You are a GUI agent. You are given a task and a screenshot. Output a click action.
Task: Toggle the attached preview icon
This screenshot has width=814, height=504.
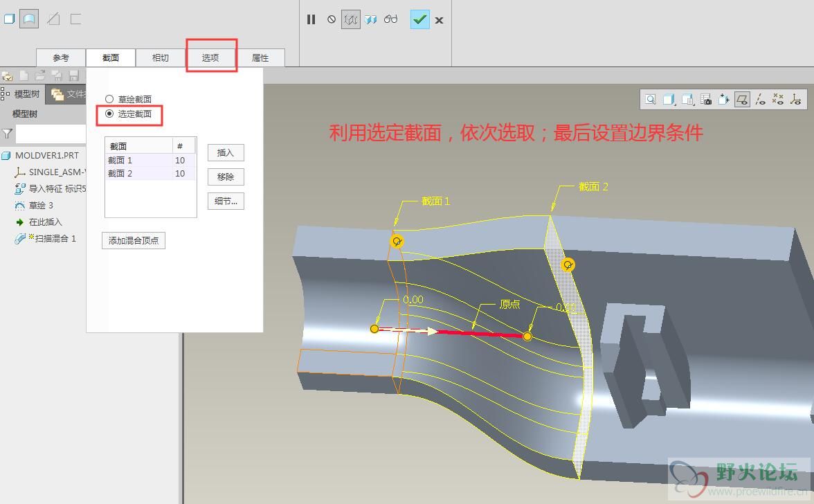(371, 19)
